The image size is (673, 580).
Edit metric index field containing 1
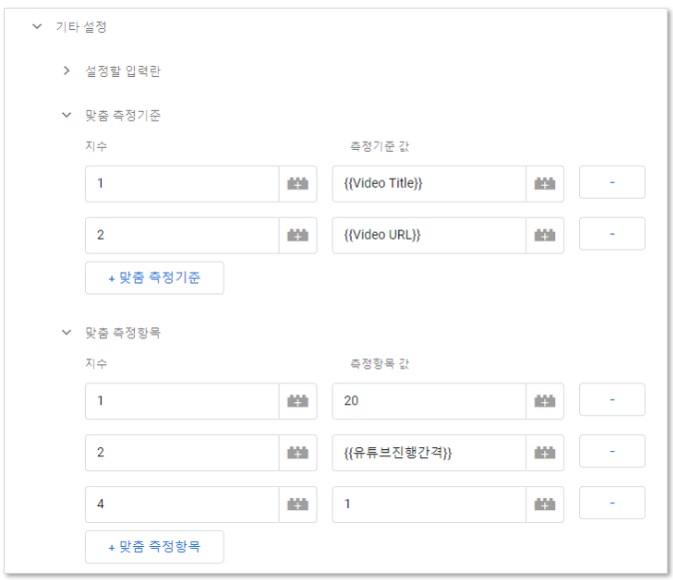(x=182, y=401)
